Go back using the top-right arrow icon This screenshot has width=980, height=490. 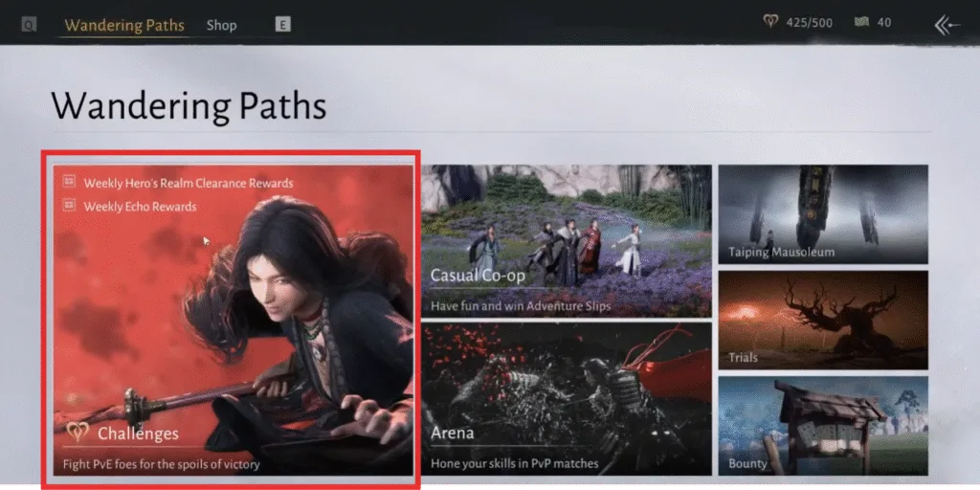(x=946, y=25)
